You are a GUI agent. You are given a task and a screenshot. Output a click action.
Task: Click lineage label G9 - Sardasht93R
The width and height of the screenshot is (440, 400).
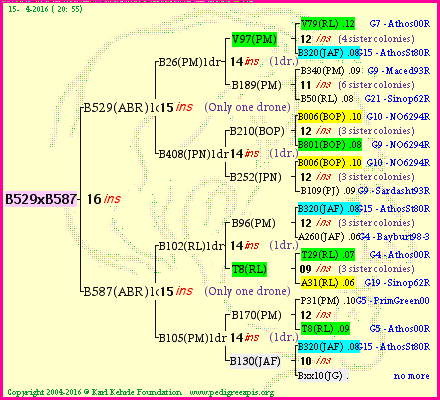[x=394, y=191]
